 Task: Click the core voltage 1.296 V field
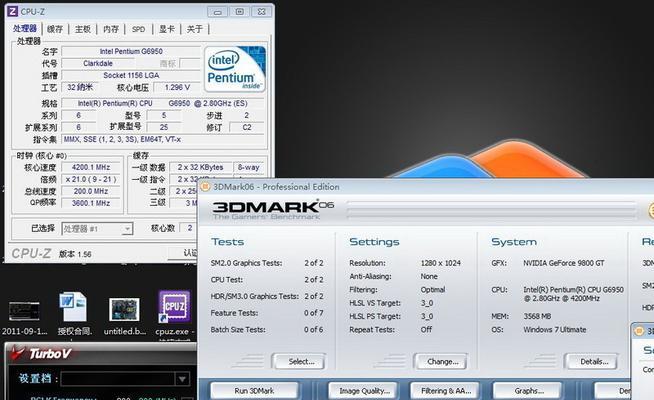coord(177,87)
